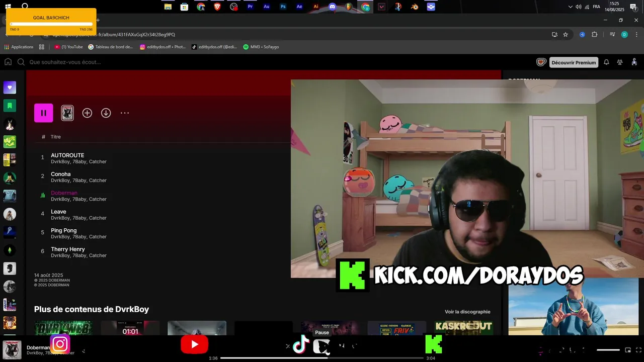Adjust the Spotify volume slider
The image size is (644, 362).
(x=608, y=350)
